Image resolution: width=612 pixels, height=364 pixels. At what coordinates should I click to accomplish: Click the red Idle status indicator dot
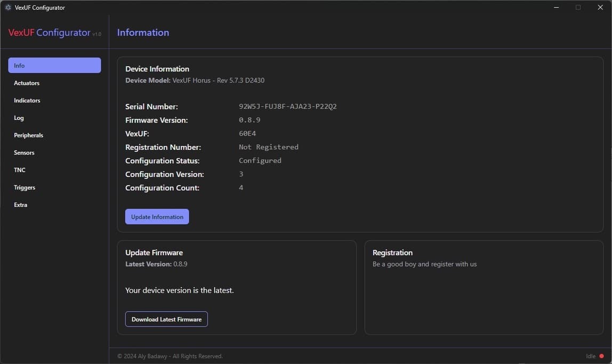(x=601, y=356)
